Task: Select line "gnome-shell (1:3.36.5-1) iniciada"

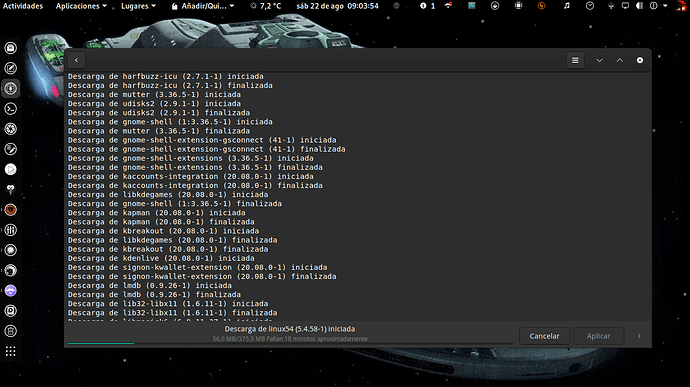Action: coord(170,122)
